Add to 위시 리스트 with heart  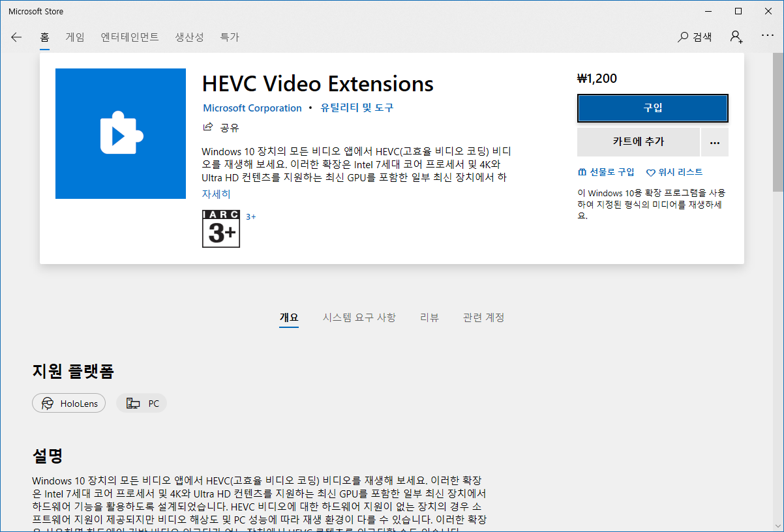pos(674,172)
